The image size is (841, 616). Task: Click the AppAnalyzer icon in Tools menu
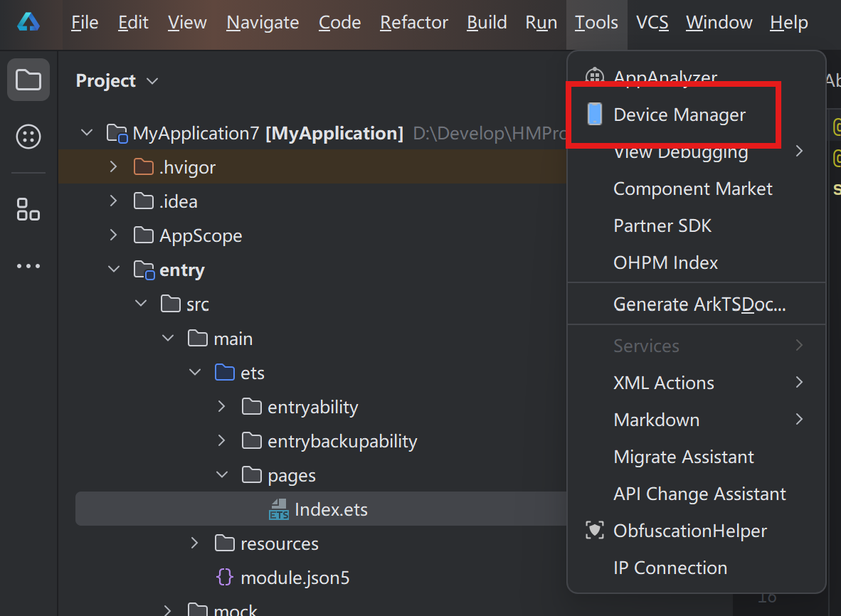pos(594,77)
